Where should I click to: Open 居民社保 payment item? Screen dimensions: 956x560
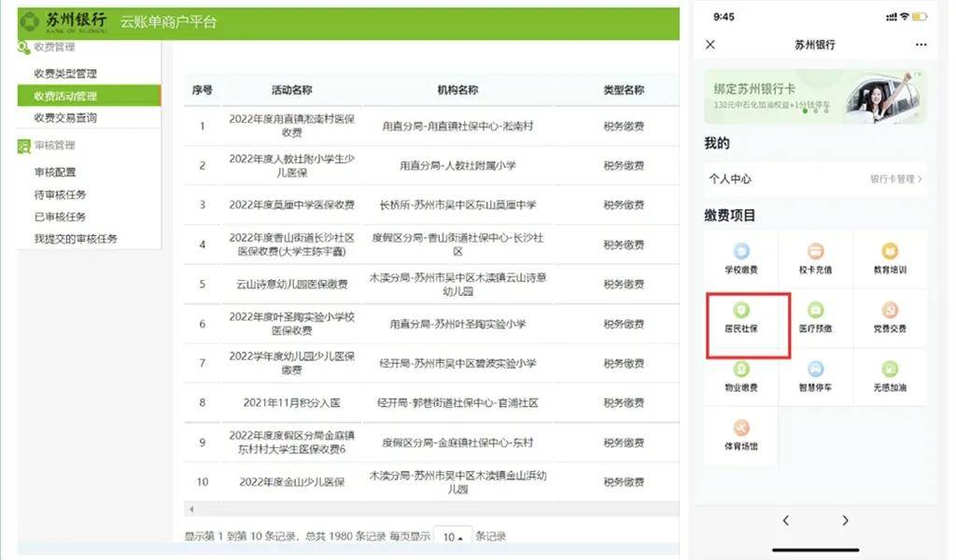coord(740,317)
